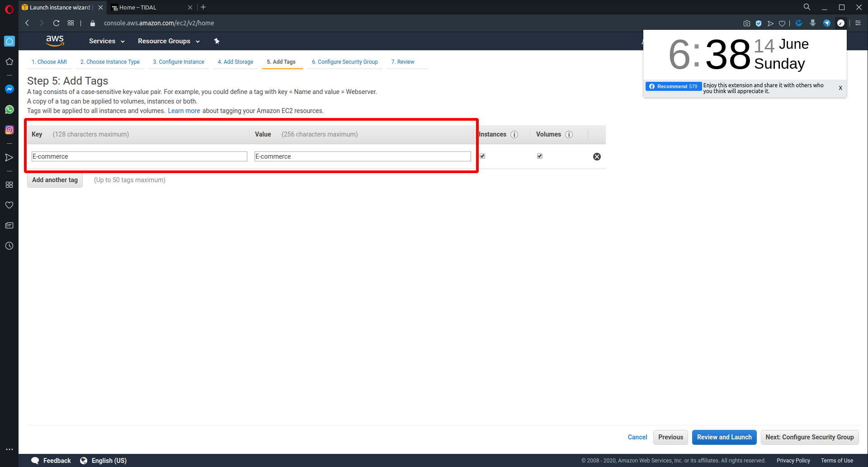Close Launch instance wizard tab
Viewport: 868px width, 467px height.
pyautogui.click(x=100, y=7)
